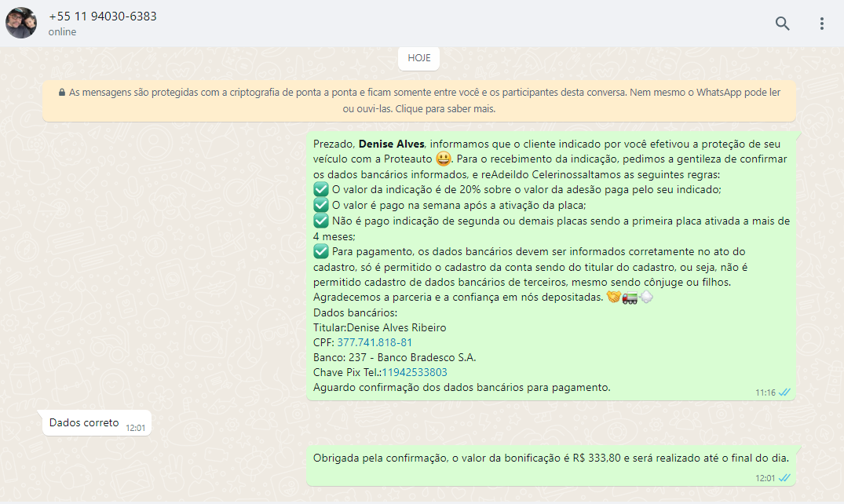Click the CPF number link 377.741.818-81
This screenshot has width=844, height=504.
(375, 342)
